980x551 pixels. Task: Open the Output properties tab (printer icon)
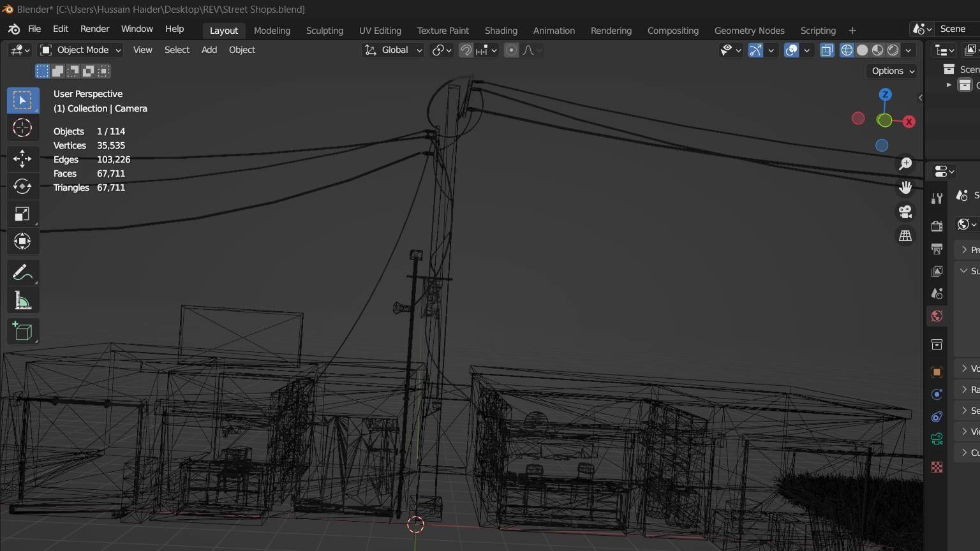point(937,249)
